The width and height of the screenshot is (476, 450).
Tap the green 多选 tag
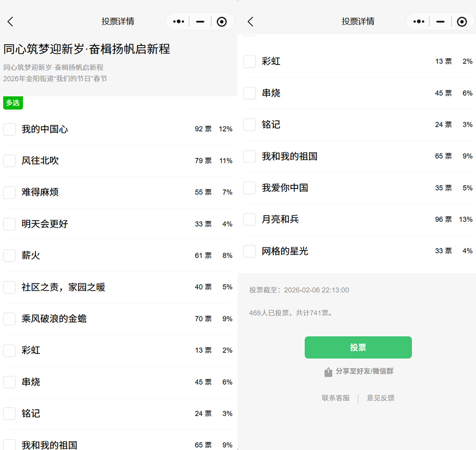point(13,103)
